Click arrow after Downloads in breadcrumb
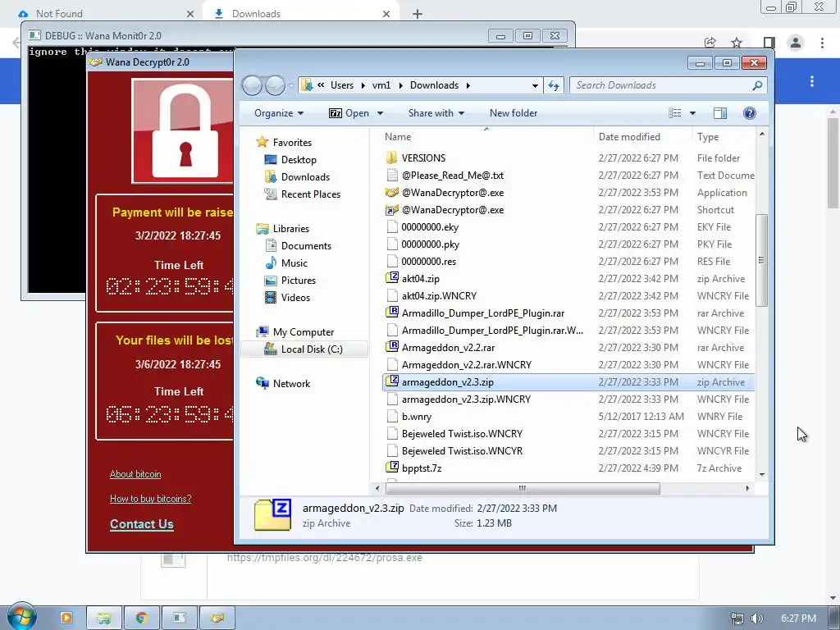Screen dimensions: 840x630 coord(468,85)
